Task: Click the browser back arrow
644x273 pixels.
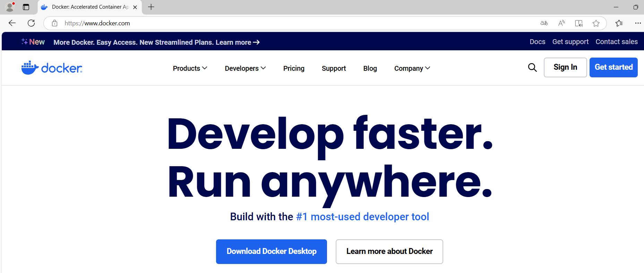Action: [x=12, y=23]
